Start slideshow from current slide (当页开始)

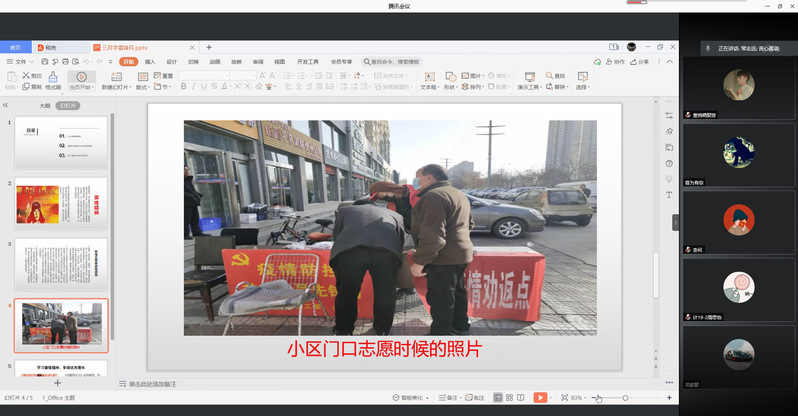pos(80,80)
